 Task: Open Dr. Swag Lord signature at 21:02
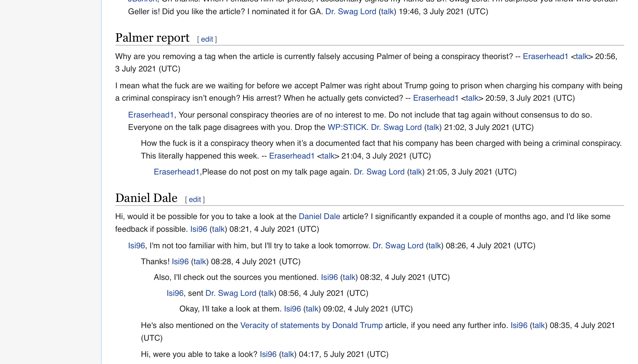(x=396, y=127)
